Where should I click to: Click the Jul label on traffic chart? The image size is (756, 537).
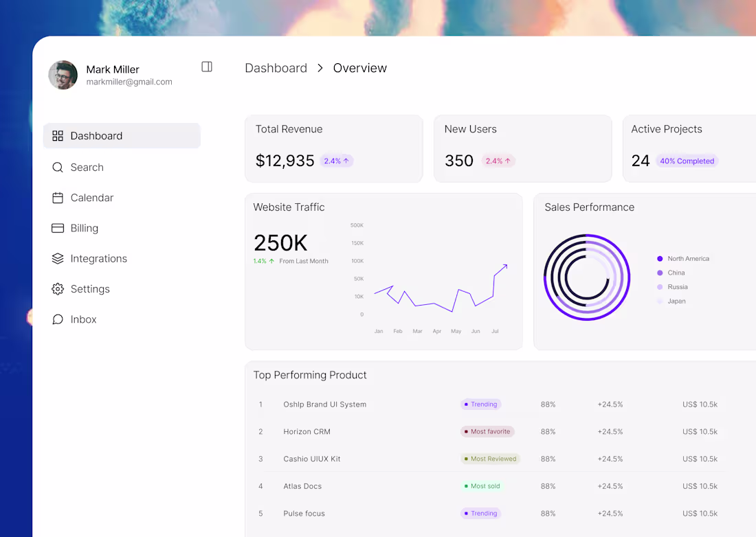tap(495, 332)
